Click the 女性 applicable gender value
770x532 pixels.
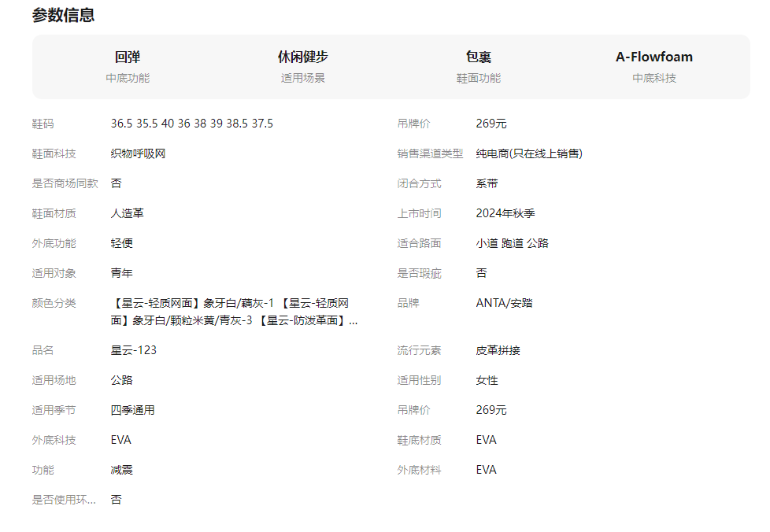[x=487, y=380]
